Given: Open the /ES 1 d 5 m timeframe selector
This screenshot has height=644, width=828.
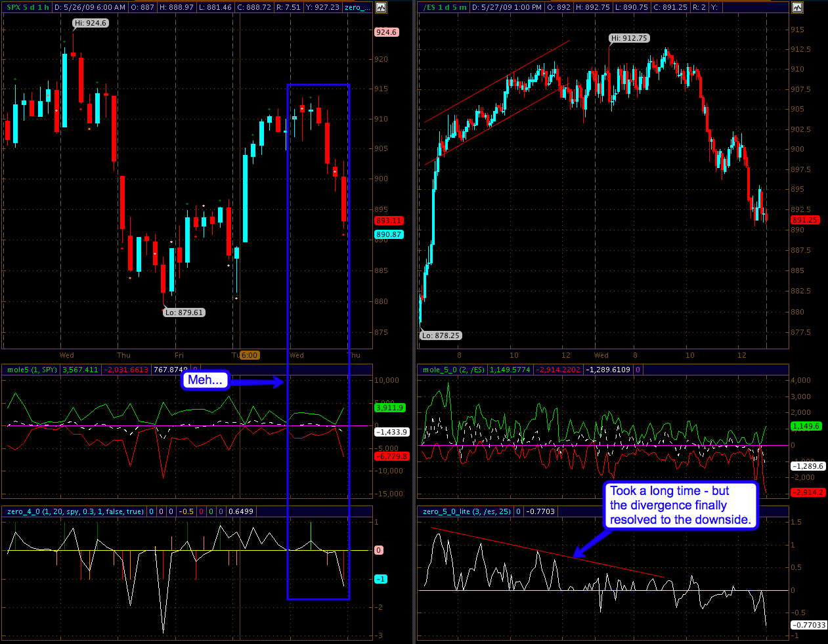Looking at the screenshot, I should pos(445,8).
